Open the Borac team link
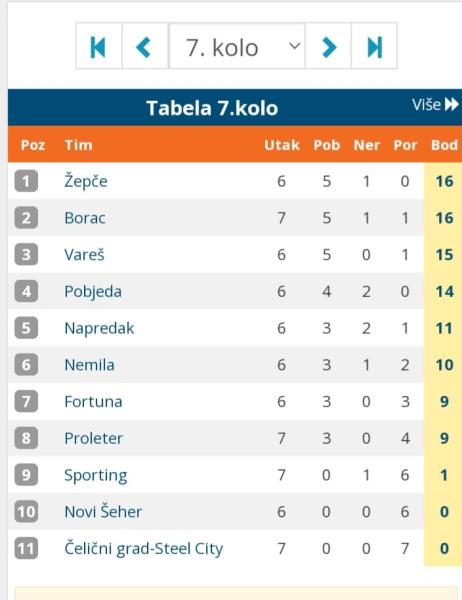Viewport: 462px width, 600px height. (x=85, y=218)
